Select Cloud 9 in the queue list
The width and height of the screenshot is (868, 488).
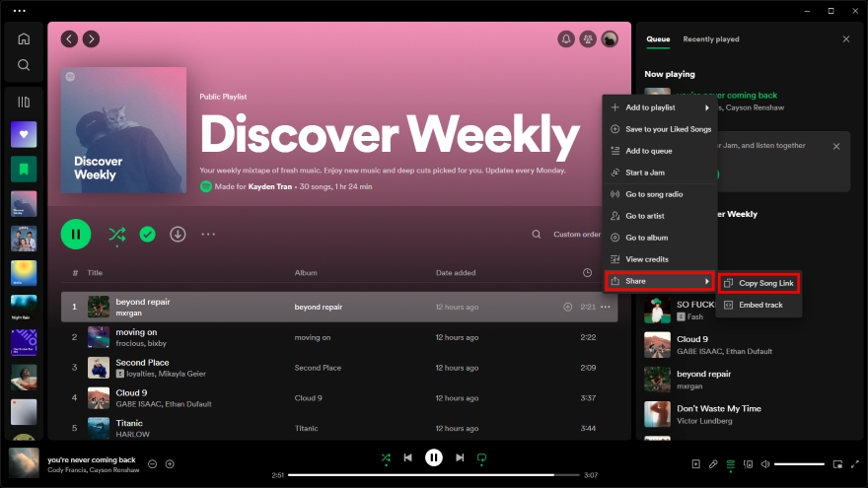(747, 345)
